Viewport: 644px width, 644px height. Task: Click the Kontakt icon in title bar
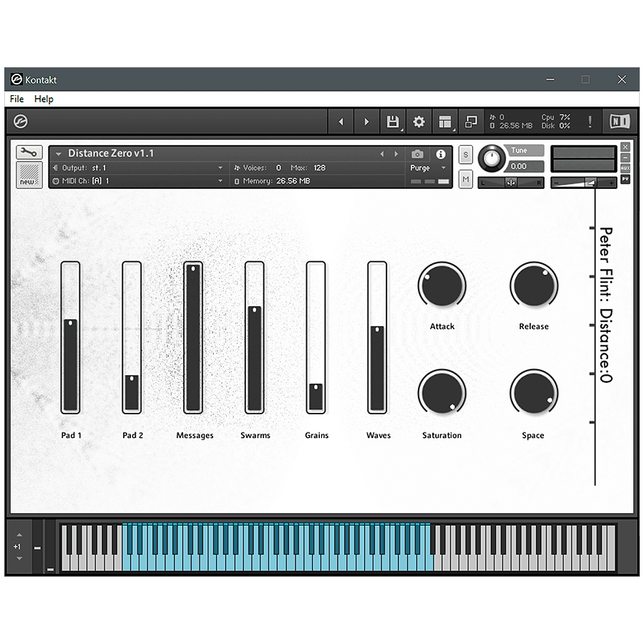(x=16, y=79)
